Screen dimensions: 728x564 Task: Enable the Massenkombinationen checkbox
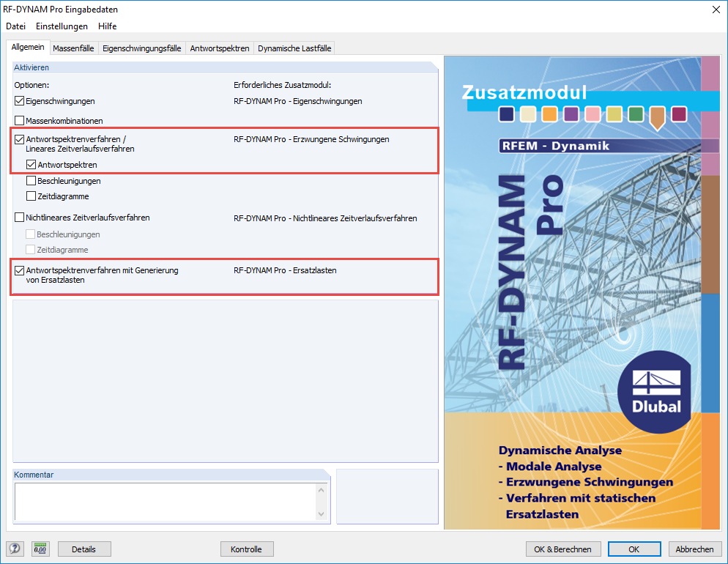pyautogui.click(x=20, y=121)
